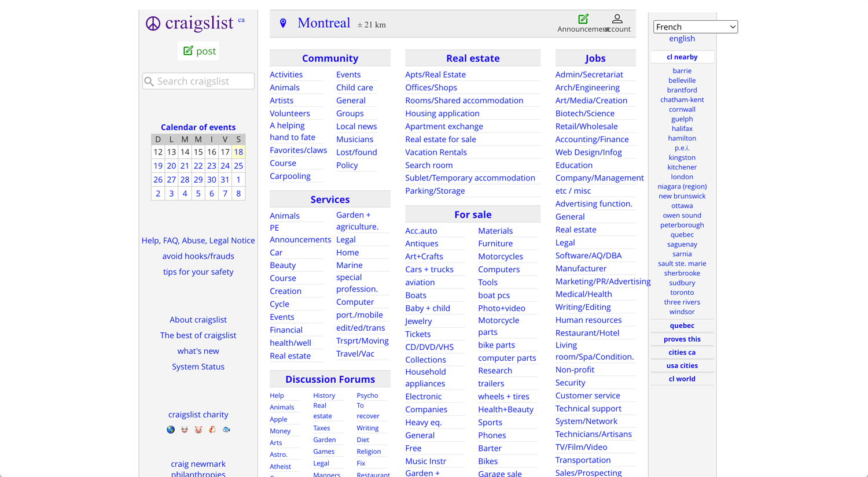The image size is (868, 477).
Task: Open the craigslist charity link
Action: click(198, 415)
